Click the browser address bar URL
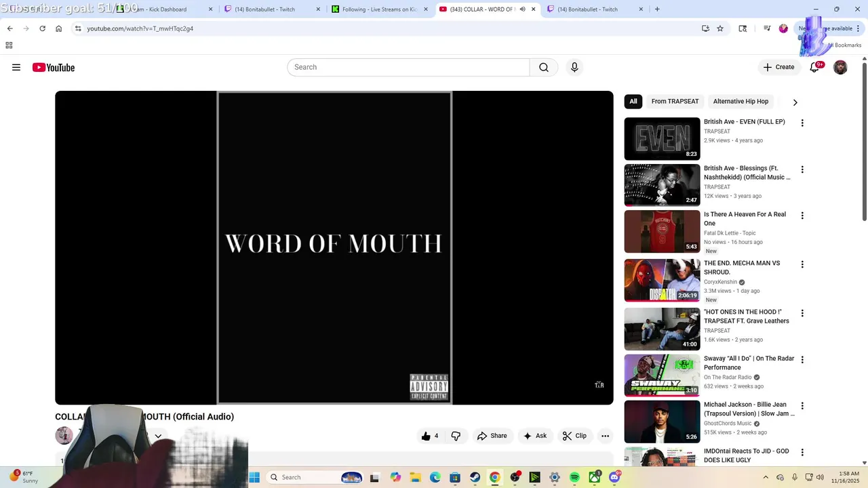The width and height of the screenshot is (868, 488). pos(140,28)
